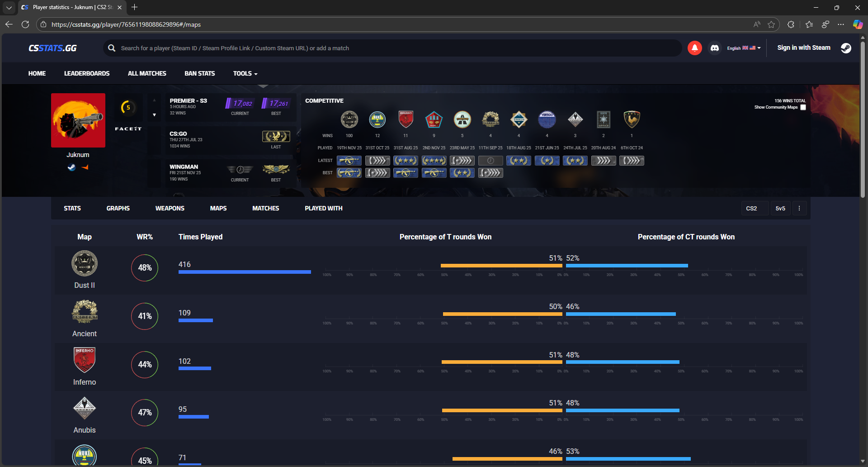Select the Italy competitive map badge
Viewport: 868px width, 467px height.
click(632, 119)
